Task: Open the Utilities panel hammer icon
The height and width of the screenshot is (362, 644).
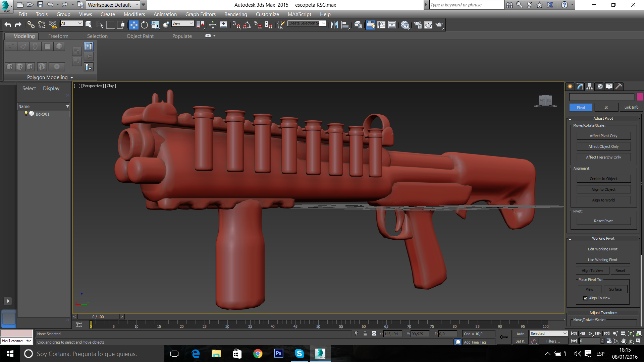Action: (619, 86)
